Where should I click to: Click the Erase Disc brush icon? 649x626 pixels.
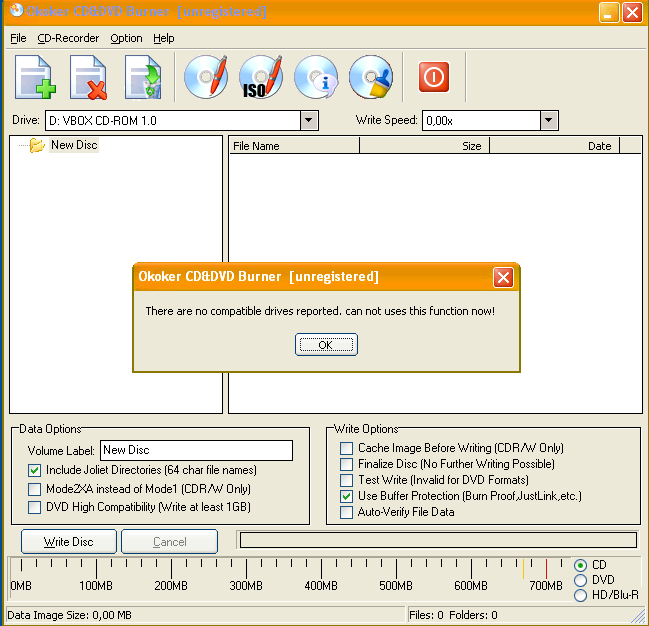point(371,77)
